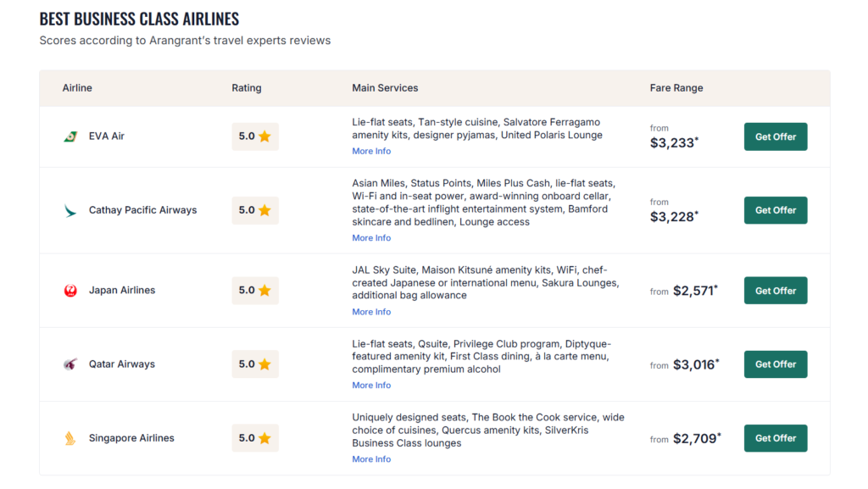Click the EVA Air logo icon
Viewport: 868px width, 489px height.
70,136
